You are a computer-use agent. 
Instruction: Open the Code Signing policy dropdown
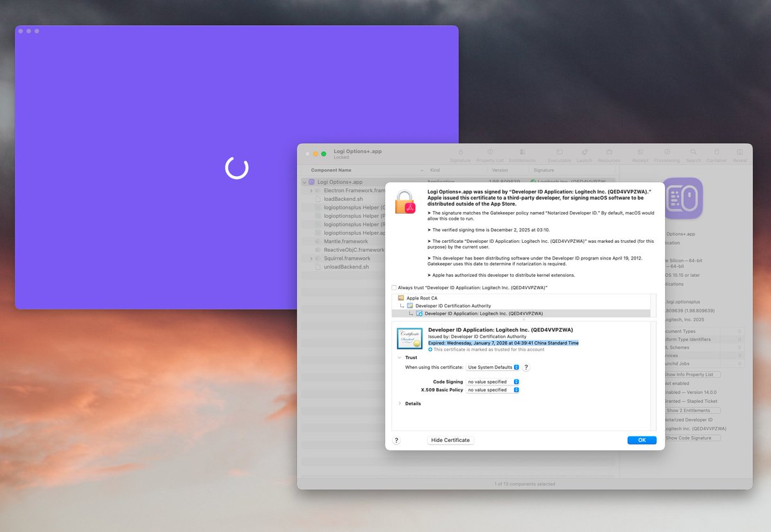click(492, 382)
